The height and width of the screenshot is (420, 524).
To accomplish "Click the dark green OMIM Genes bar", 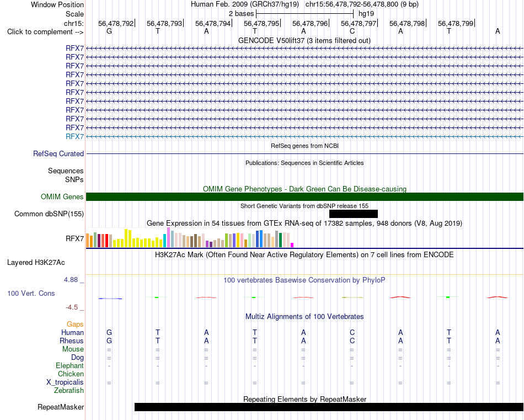I will tap(304, 196).
